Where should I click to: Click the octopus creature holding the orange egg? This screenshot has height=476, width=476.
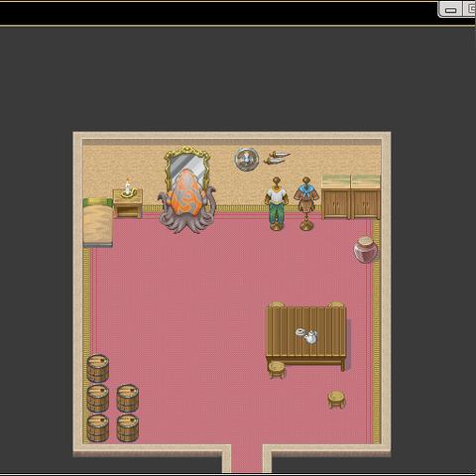pyautogui.click(x=186, y=202)
